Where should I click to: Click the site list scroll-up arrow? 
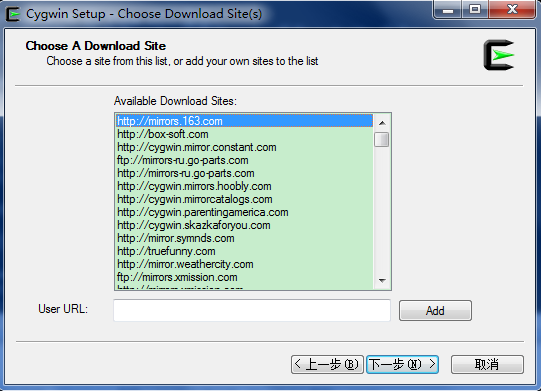pos(382,123)
